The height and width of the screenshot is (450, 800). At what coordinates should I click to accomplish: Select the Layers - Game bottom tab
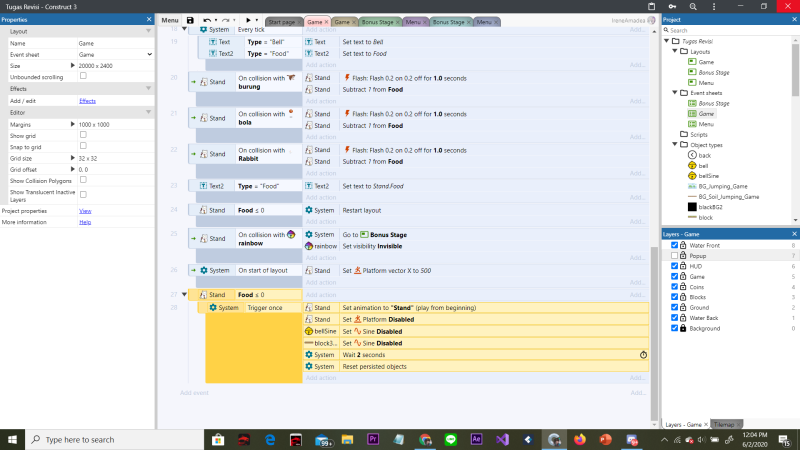(x=683, y=424)
